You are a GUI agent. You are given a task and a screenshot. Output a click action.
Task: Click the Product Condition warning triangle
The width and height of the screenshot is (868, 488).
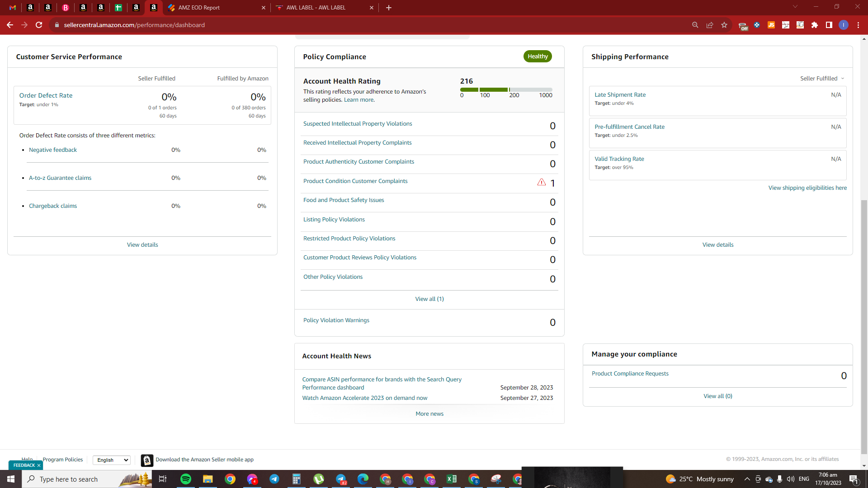tap(542, 182)
